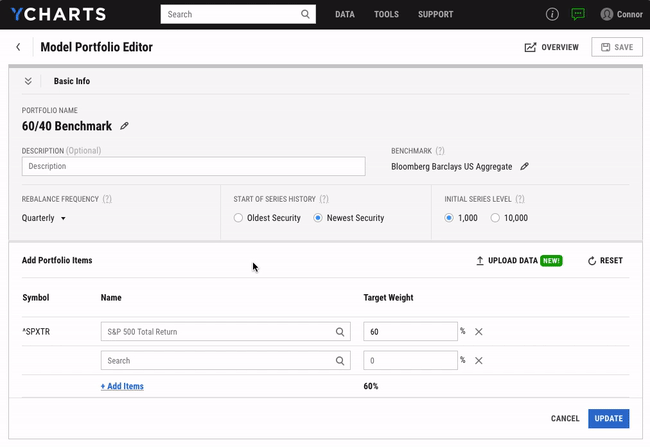Viewport: 650px width, 447px height.
Task: Open the green chat message icon
Action: tap(578, 14)
